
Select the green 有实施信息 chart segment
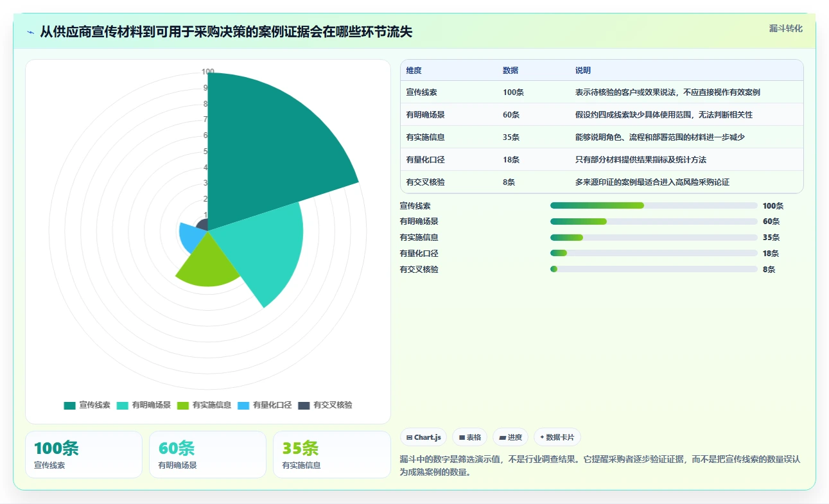[209, 263]
